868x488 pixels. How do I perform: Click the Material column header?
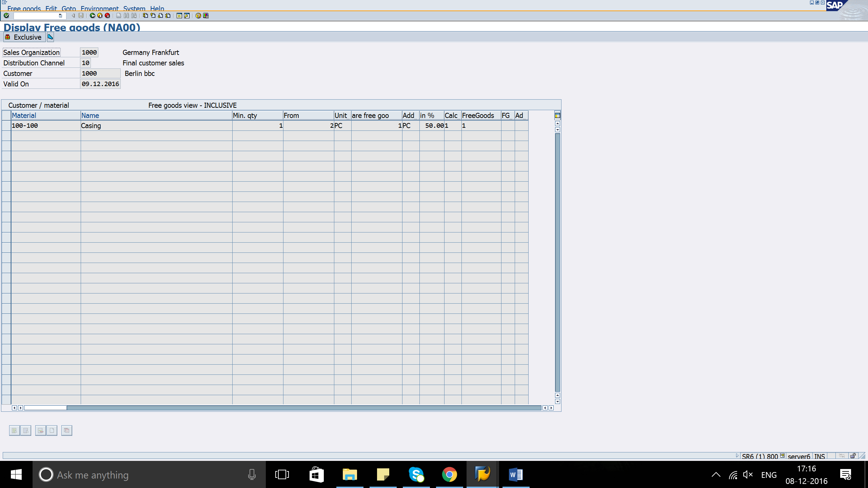point(46,116)
